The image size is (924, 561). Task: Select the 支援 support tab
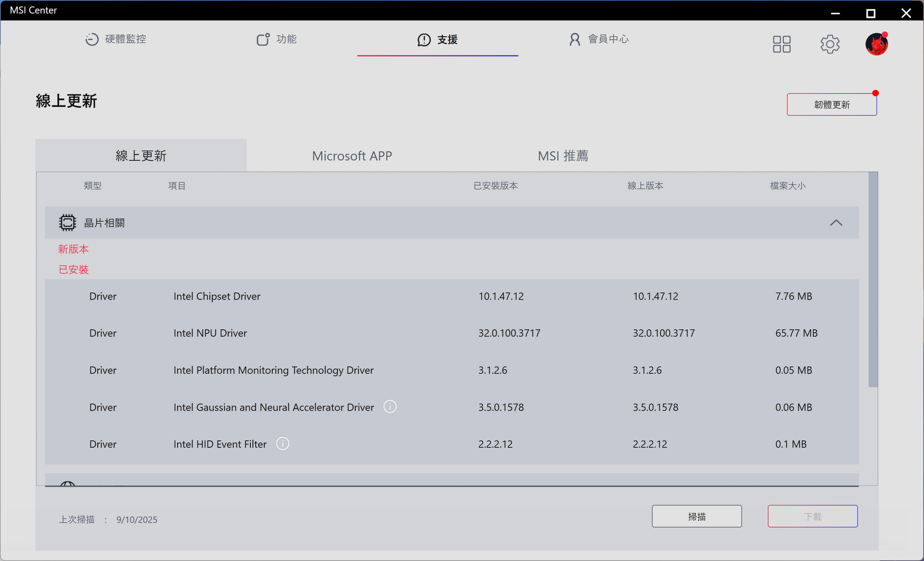437,39
